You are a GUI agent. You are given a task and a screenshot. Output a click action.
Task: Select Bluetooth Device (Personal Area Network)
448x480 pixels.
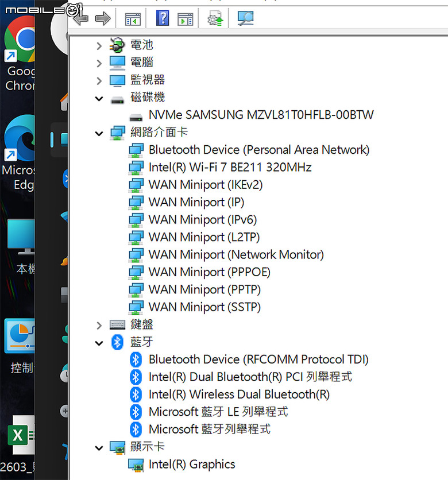259,150
